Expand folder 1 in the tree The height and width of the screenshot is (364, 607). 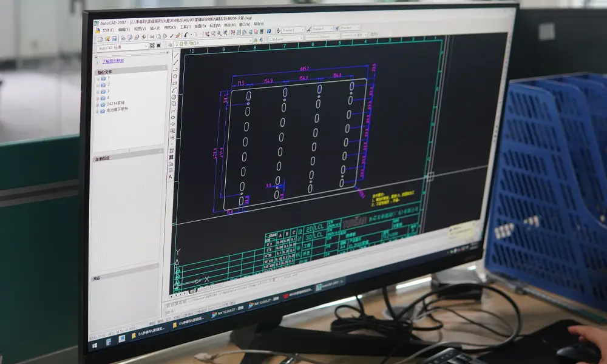(98, 79)
